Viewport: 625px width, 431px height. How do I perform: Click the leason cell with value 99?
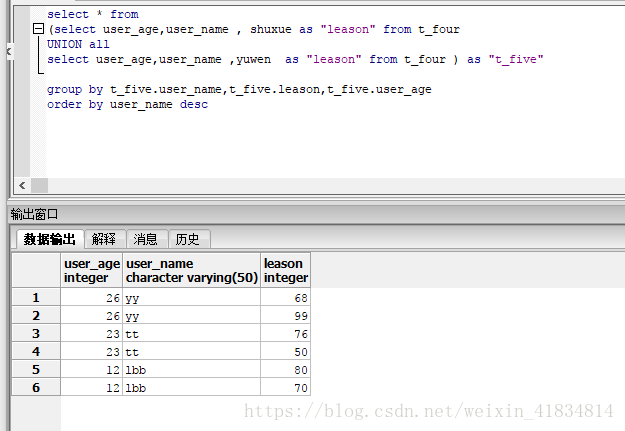point(285,315)
